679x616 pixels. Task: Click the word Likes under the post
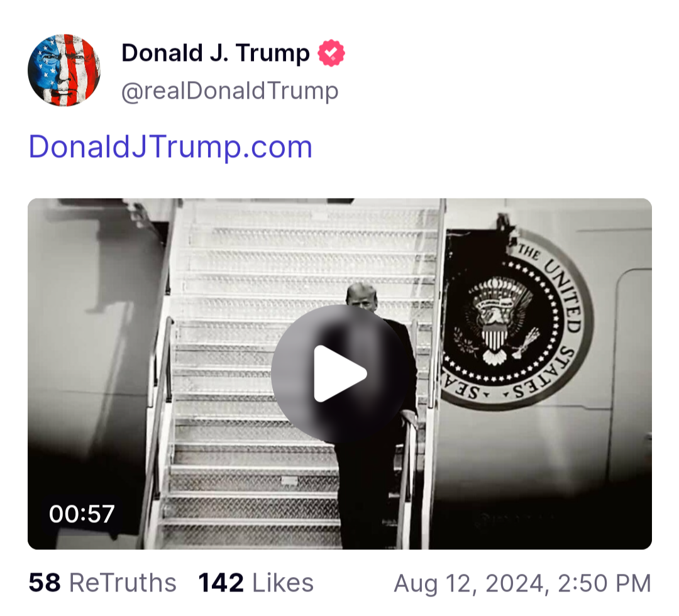(283, 583)
